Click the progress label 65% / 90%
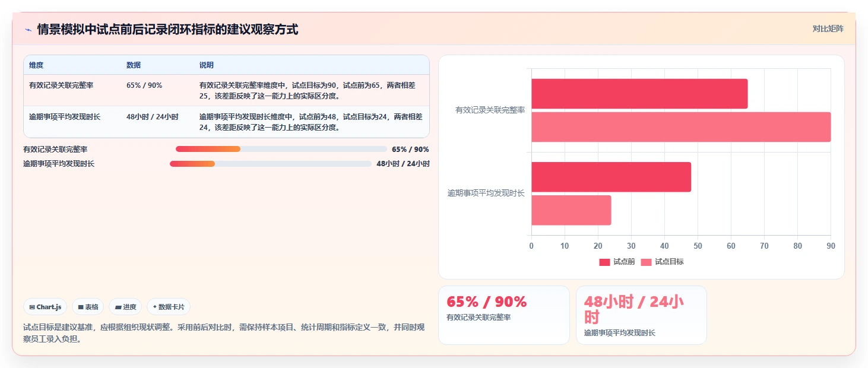Screen dimensions: 868x368 coord(410,150)
